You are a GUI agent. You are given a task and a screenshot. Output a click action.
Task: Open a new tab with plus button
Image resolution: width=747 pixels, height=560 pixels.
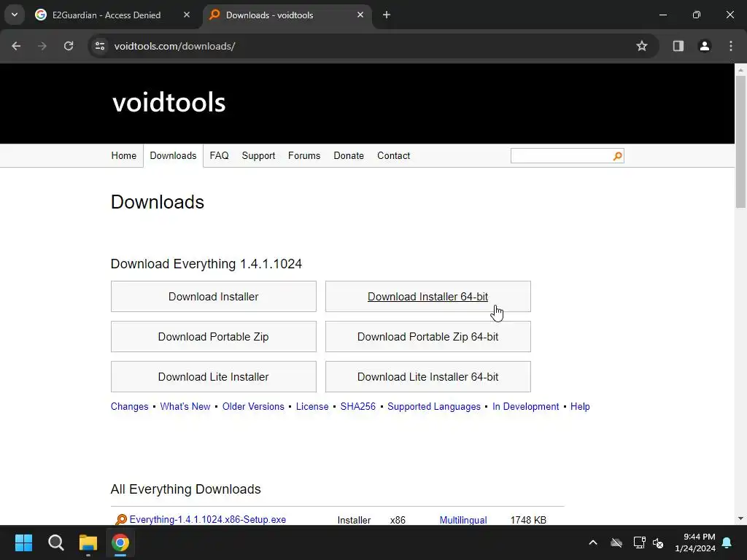pos(387,15)
